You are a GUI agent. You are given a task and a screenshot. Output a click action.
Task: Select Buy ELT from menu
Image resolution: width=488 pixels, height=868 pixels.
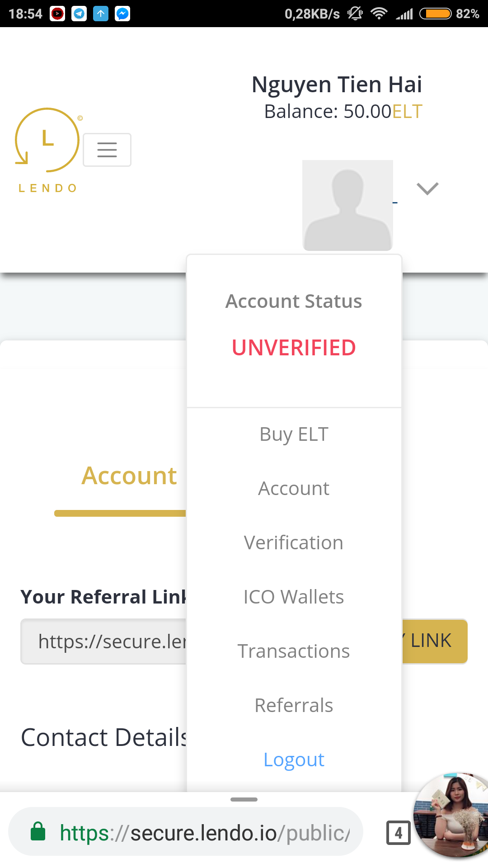pos(294,434)
